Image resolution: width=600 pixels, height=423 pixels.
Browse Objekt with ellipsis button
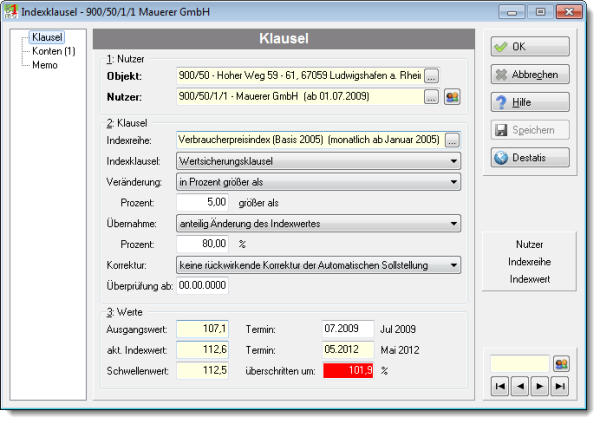click(432, 76)
